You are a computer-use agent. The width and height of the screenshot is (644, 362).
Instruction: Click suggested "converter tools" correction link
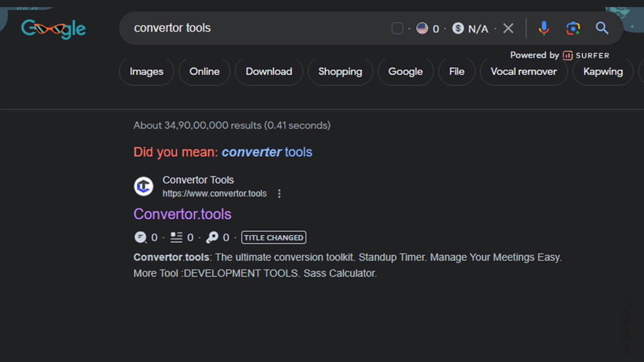pyautogui.click(x=267, y=152)
